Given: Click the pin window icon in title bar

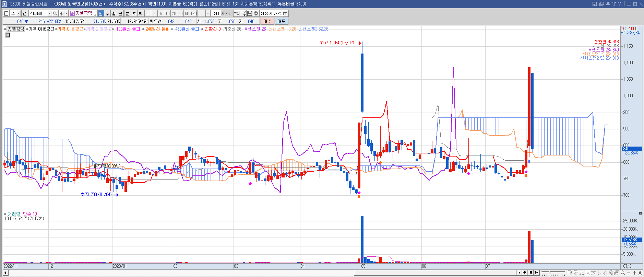Looking at the screenshot, I should pyautogui.click(x=608, y=4).
